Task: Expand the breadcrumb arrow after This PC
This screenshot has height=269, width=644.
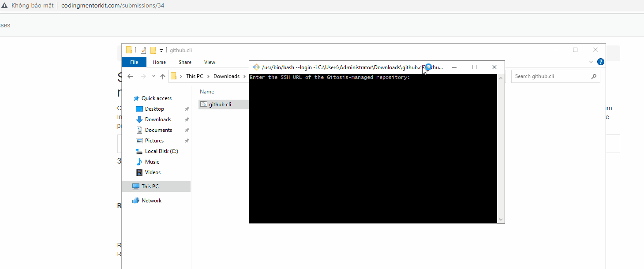Action: click(208, 76)
